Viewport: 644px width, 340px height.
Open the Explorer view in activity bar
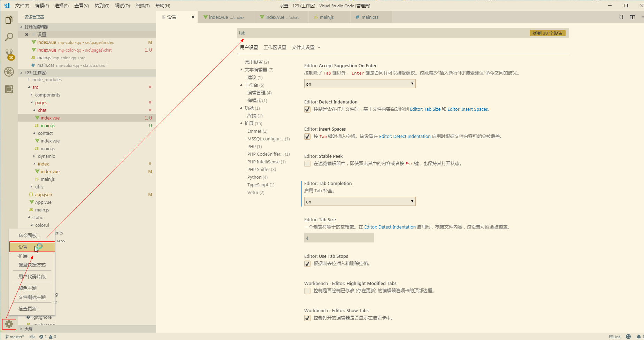(9, 20)
